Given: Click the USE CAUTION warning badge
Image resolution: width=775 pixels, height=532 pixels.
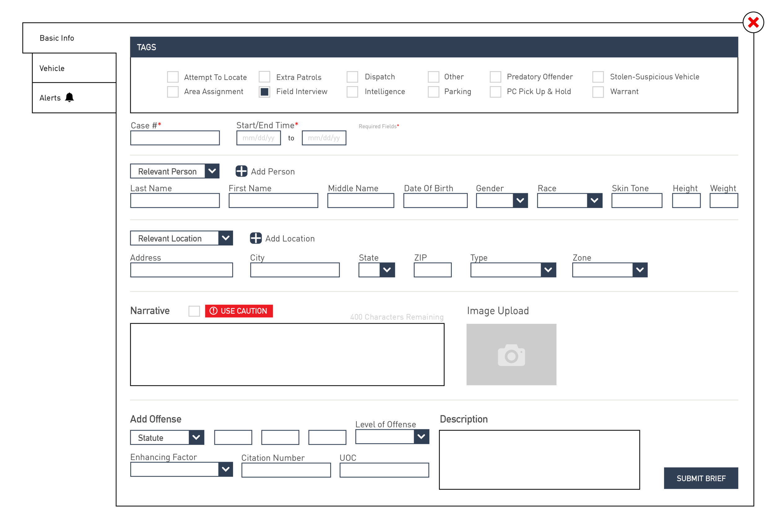Looking at the screenshot, I should 239,311.
